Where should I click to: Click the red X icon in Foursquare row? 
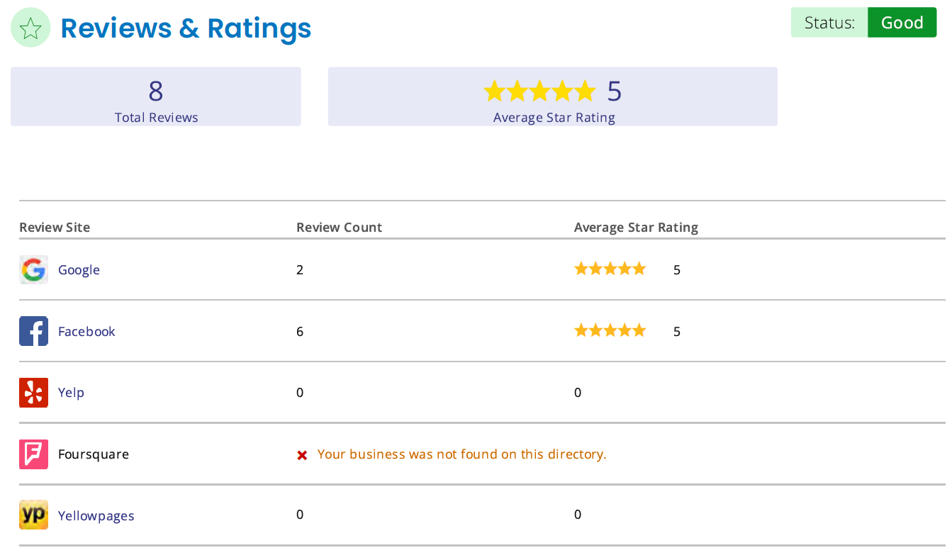(302, 455)
